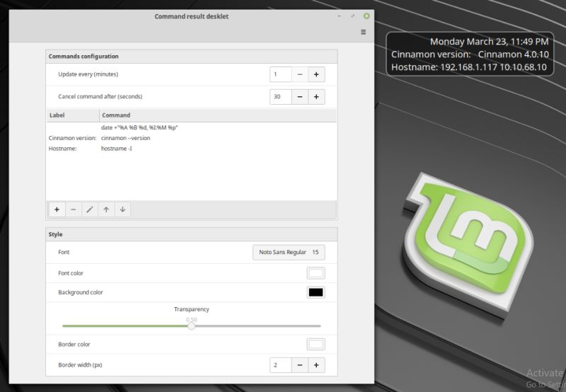This screenshot has height=392, width=566.
Task: Select the date command row
Action: pos(192,127)
